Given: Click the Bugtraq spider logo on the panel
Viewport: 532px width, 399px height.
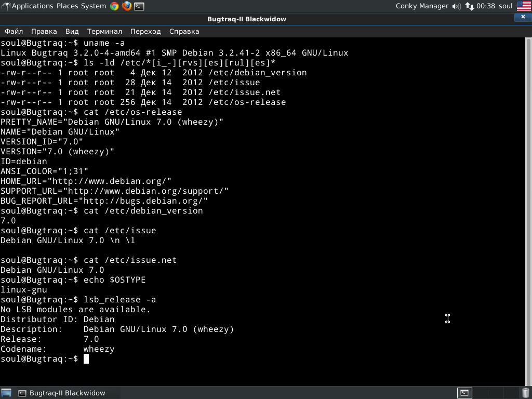Looking at the screenshot, I should pos(6,6).
